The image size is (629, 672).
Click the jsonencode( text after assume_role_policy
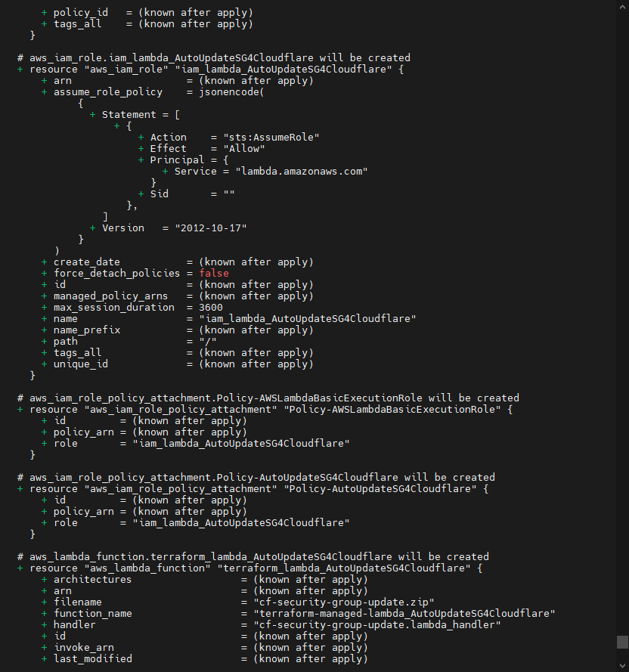point(231,91)
